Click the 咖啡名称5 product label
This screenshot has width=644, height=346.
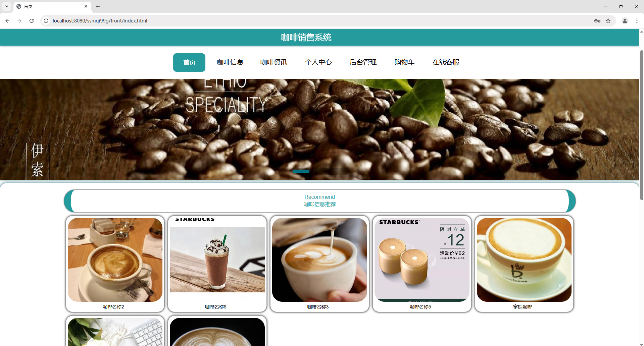click(x=420, y=307)
